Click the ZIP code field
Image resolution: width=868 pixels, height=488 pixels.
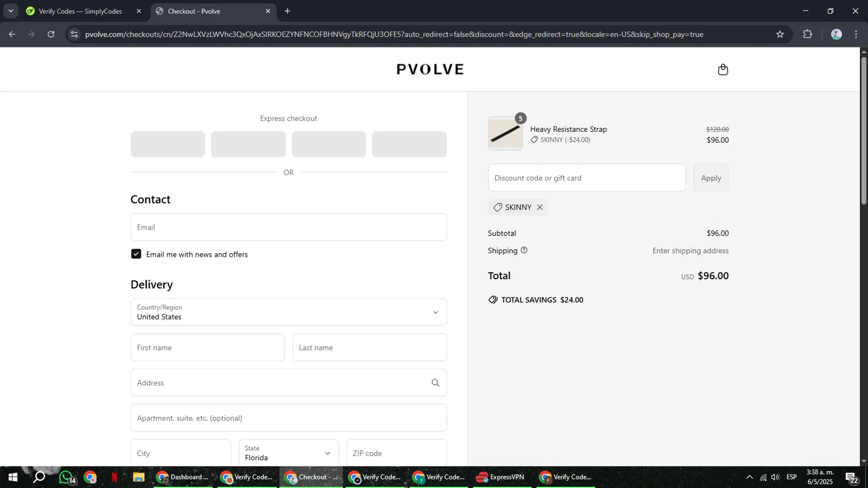pyautogui.click(x=396, y=453)
